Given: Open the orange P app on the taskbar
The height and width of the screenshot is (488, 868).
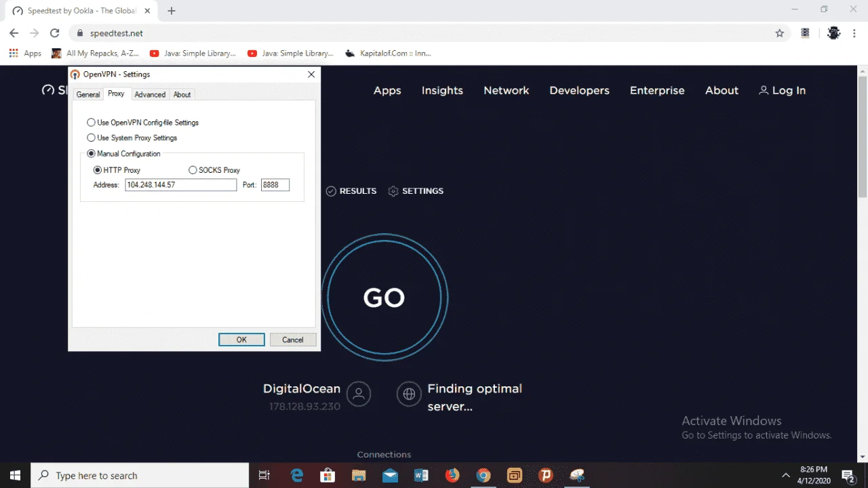Looking at the screenshot, I should pyautogui.click(x=545, y=475).
